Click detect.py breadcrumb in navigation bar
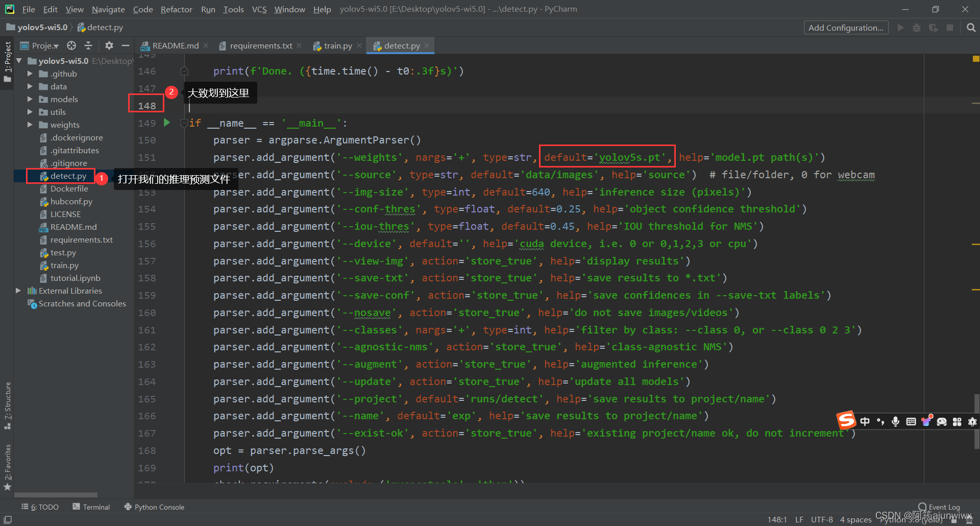The width and height of the screenshot is (980, 526). pos(100,28)
